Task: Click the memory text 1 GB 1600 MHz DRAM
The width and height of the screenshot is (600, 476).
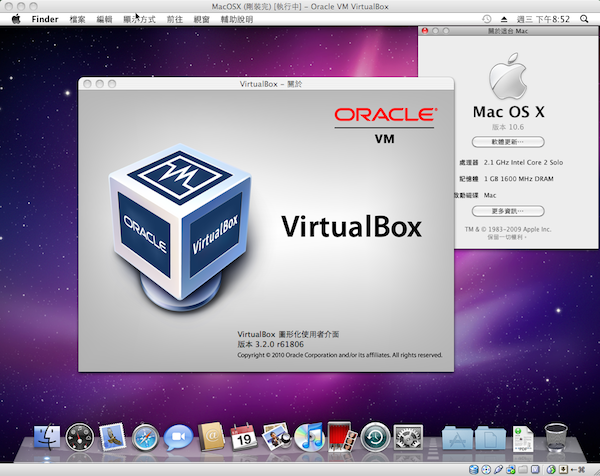Action: click(518, 179)
